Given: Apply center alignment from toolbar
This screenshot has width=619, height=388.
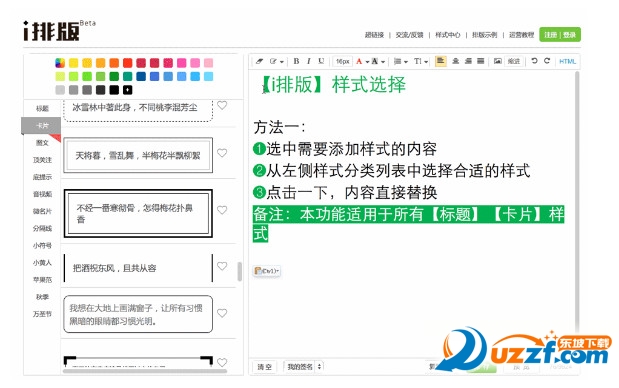Looking at the screenshot, I should pyautogui.click(x=455, y=61).
